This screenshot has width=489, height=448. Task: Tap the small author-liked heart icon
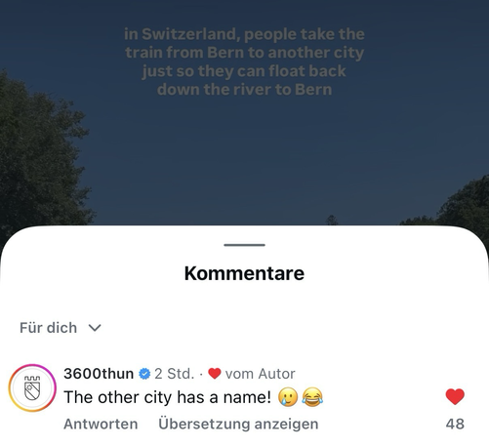(x=215, y=374)
